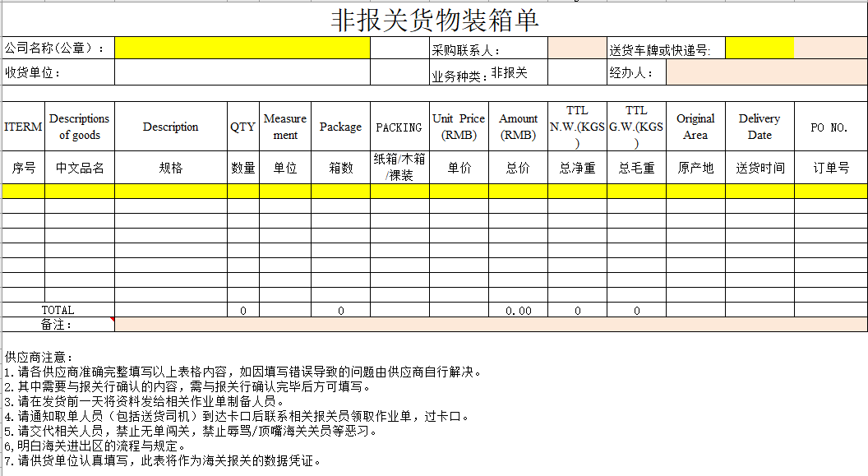Select the yellow company name input cell

pos(242,49)
